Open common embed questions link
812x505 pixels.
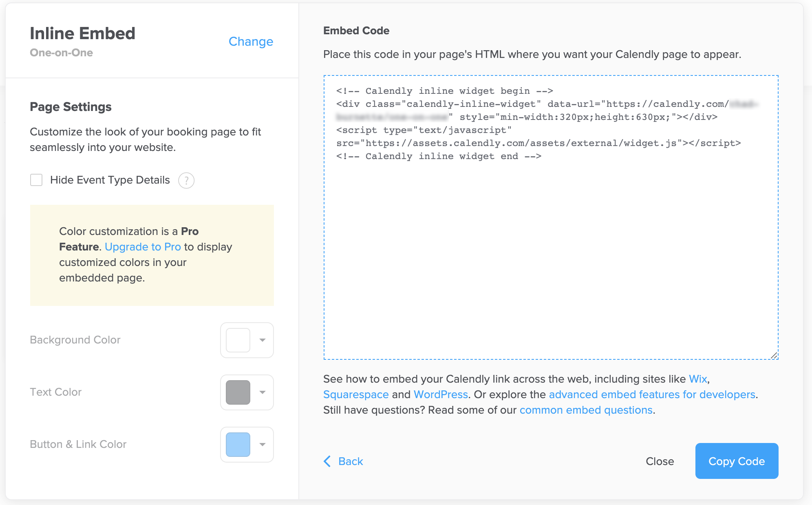586,410
